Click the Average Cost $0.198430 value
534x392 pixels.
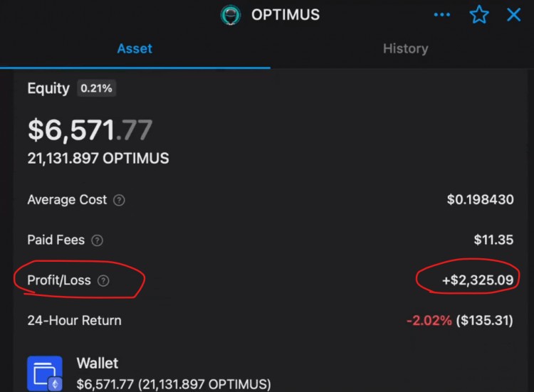tap(480, 199)
